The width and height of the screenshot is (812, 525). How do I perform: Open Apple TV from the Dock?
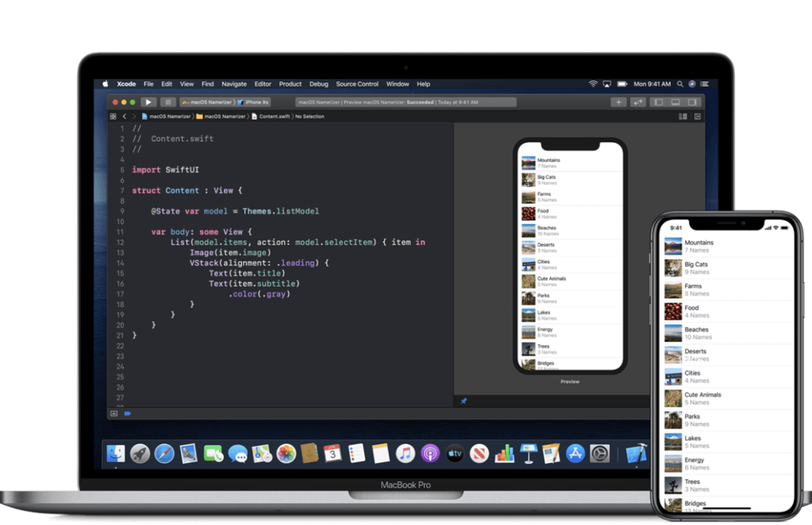pos(455,454)
